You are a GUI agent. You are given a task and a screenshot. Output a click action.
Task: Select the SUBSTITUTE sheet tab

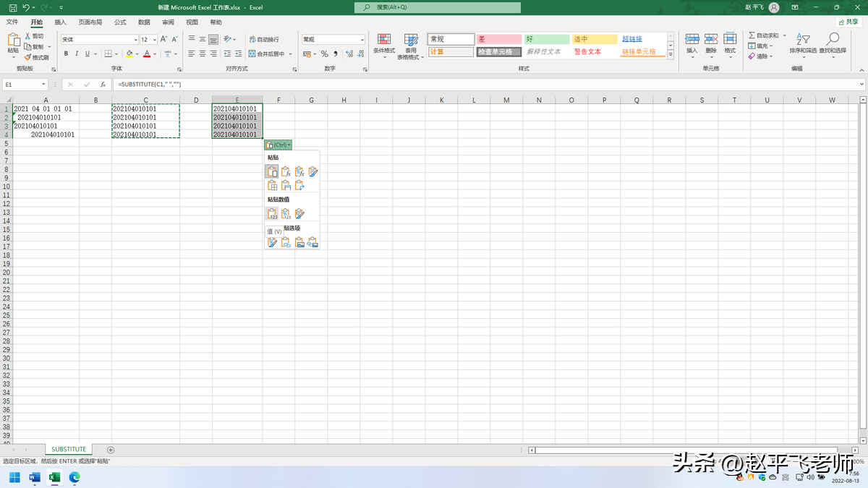point(69,450)
